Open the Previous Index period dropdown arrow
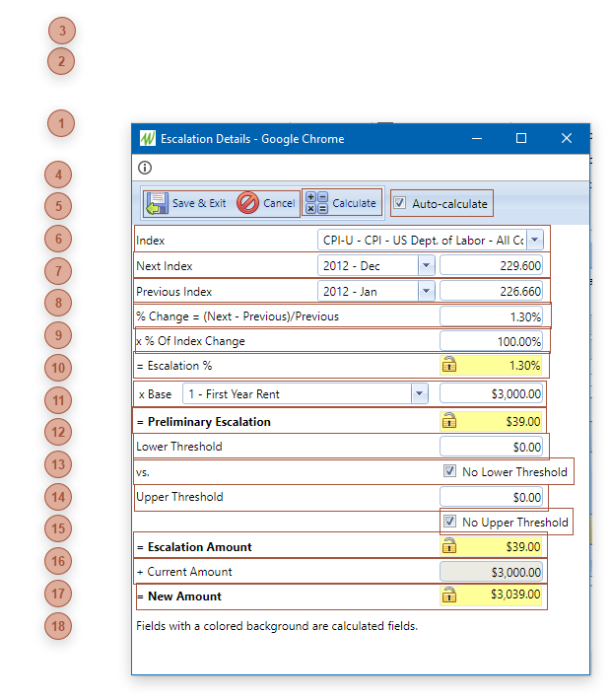 coord(427,291)
